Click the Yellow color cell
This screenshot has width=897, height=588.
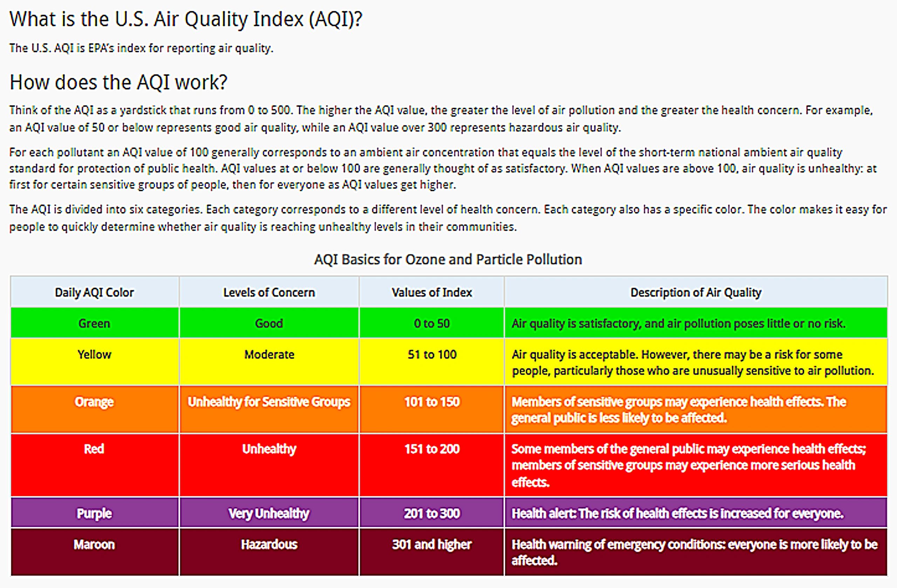(94, 354)
